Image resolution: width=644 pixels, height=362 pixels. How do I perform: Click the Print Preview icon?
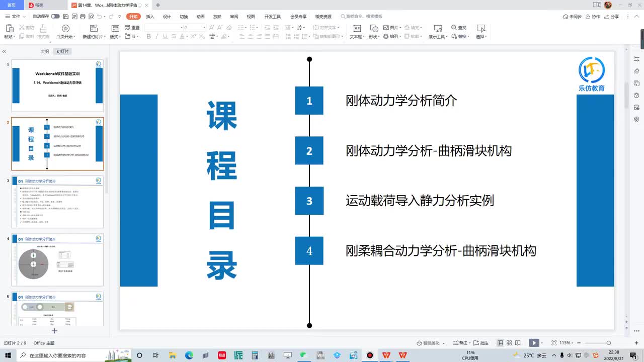(91, 17)
